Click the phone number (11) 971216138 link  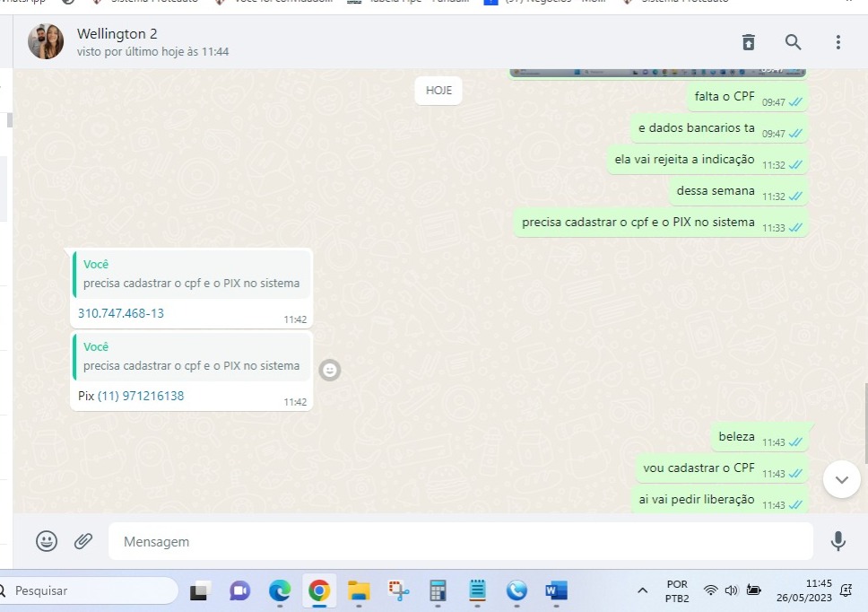(141, 396)
